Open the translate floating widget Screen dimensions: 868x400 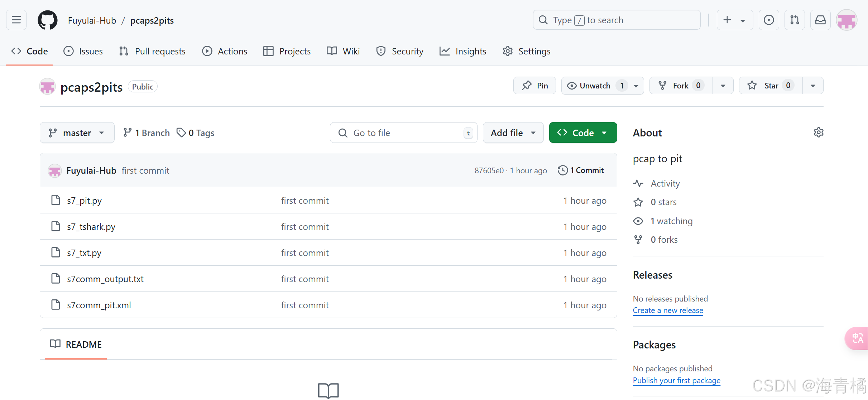[x=857, y=338]
